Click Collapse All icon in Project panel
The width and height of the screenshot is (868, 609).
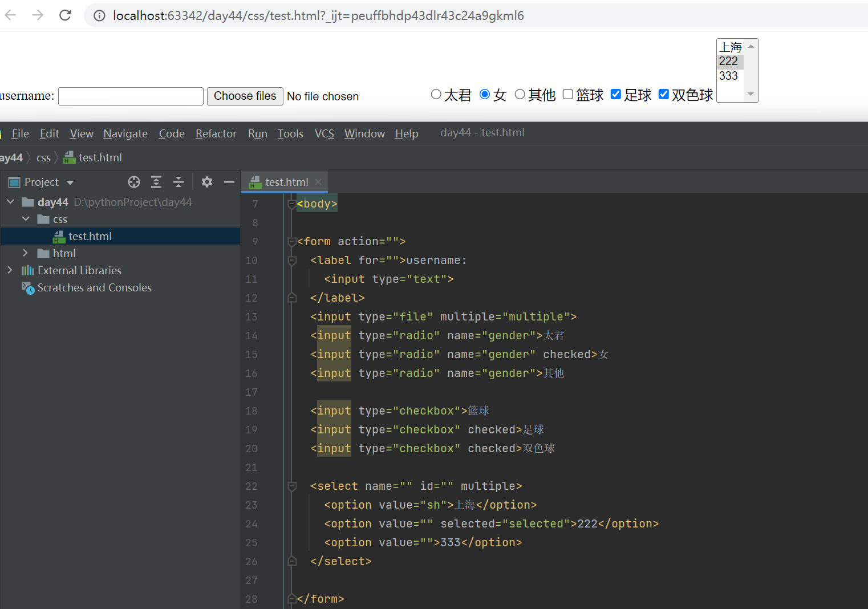tap(179, 182)
